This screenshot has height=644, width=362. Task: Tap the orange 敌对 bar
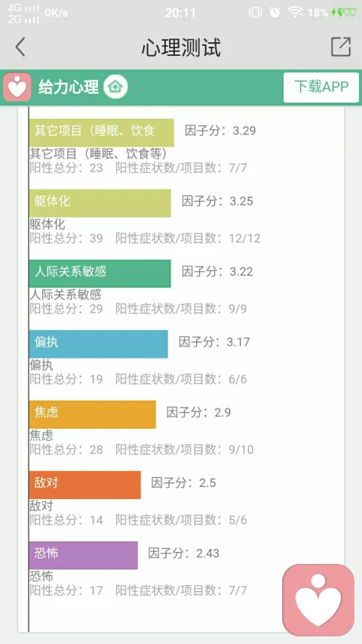pos(85,485)
